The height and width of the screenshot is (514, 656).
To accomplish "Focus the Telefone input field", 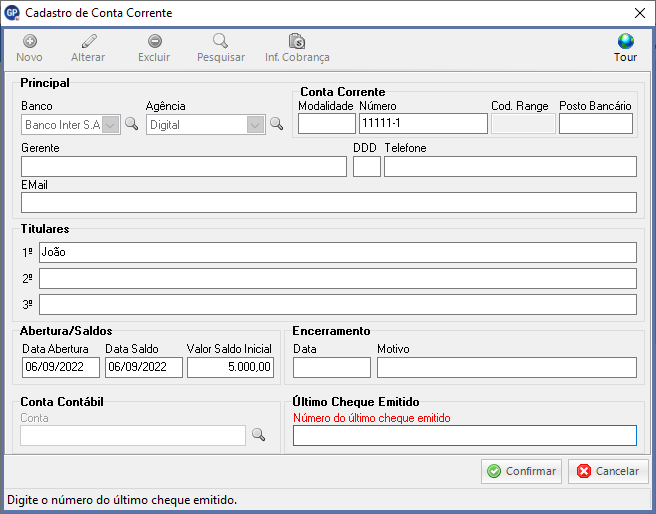I will (510, 166).
